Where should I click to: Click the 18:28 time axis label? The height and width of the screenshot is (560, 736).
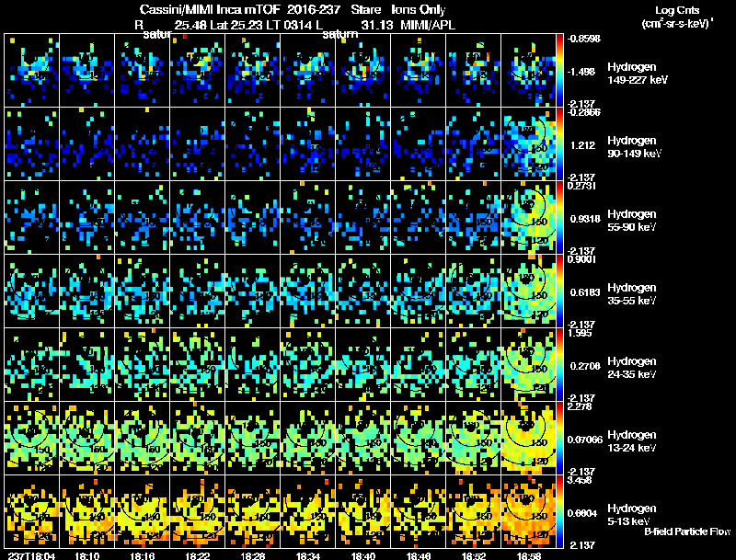point(254,555)
